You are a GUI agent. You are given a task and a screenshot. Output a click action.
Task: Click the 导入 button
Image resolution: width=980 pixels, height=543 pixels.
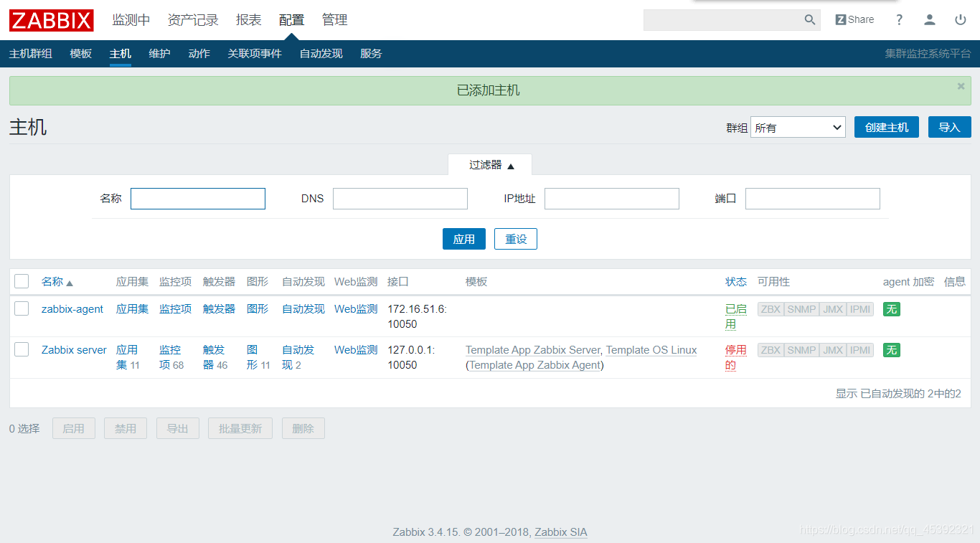click(x=950, y=127)
